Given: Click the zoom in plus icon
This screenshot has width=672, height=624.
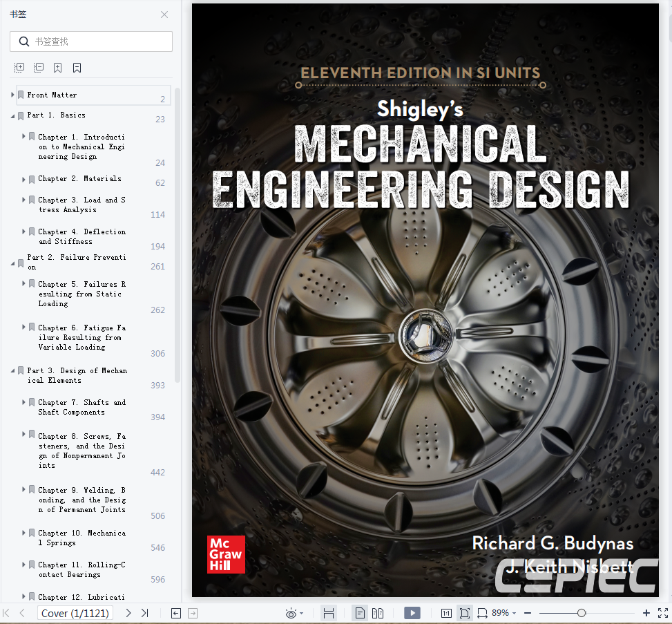Looking at the screenshot, I should (x=646, y=613).
